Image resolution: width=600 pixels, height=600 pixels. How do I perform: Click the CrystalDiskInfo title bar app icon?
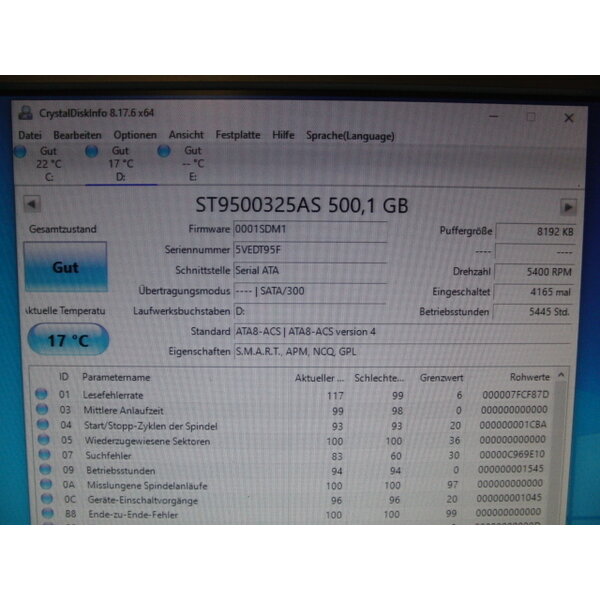click(x=26, y=113)
